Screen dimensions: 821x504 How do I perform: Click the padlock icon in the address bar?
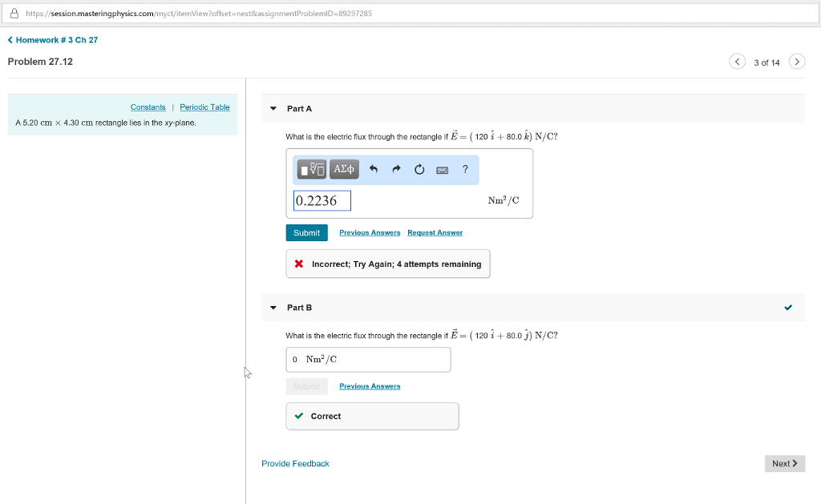[14, 12]
